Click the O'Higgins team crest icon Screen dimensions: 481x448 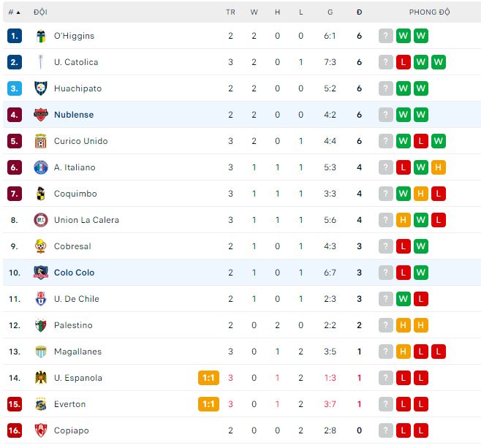point(41,36)
